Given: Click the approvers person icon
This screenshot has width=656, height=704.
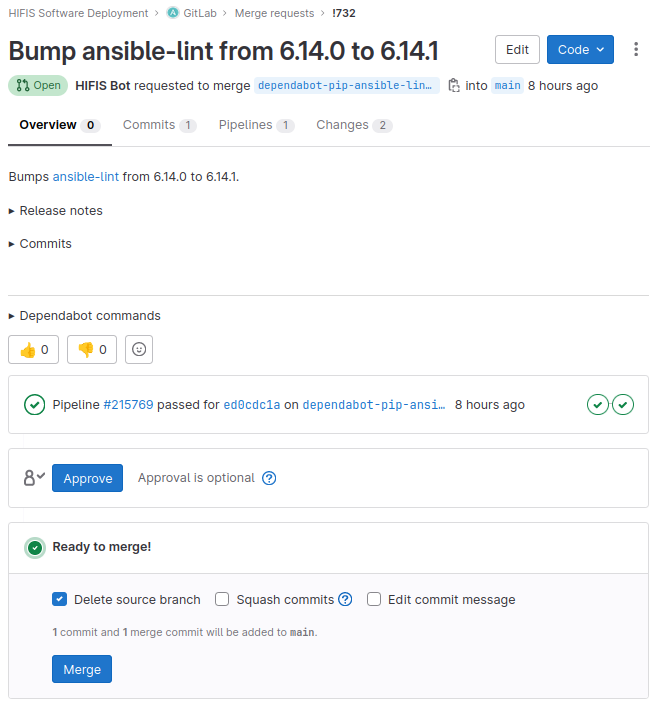Looking at the screenshot, I should pyautogui.click(x=34, y=478).
